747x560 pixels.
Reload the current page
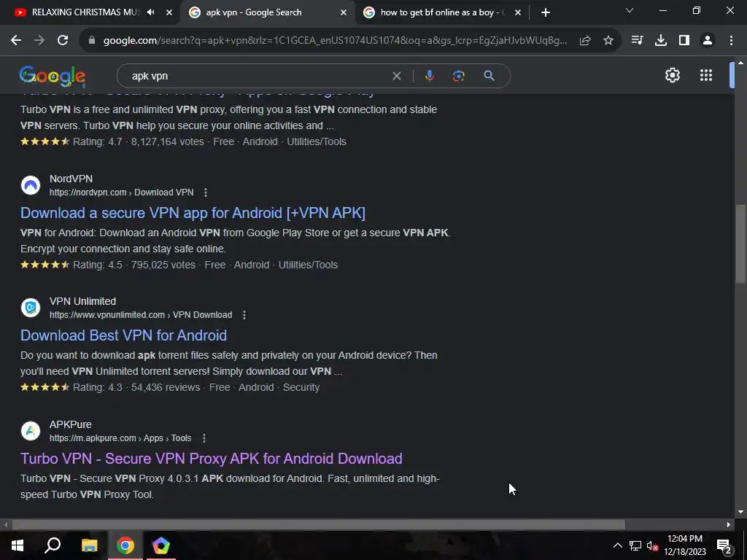(63, 41)
